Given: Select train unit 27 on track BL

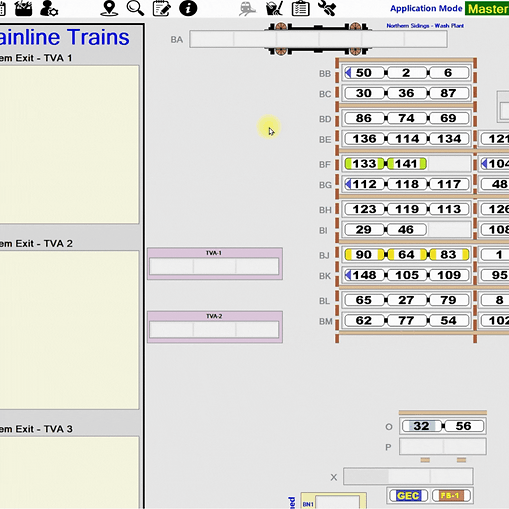Looking at the screenshot, I should click(406, 300).
